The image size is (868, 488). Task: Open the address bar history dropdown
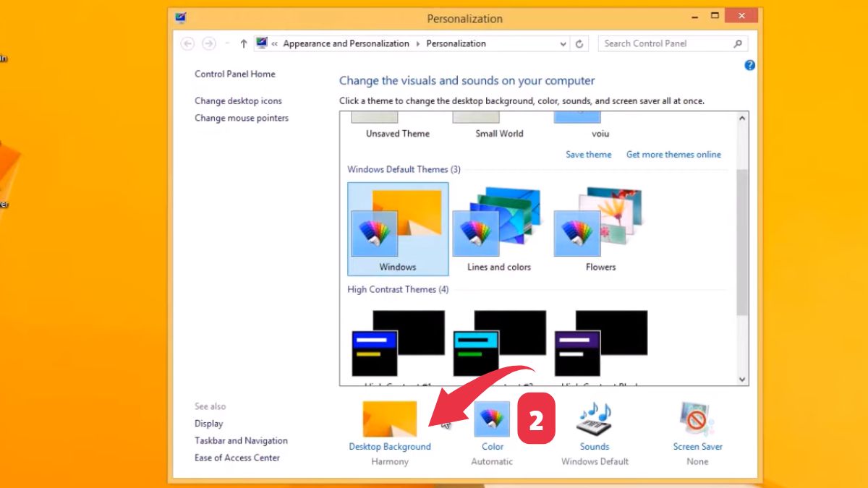tap(563, 43)
